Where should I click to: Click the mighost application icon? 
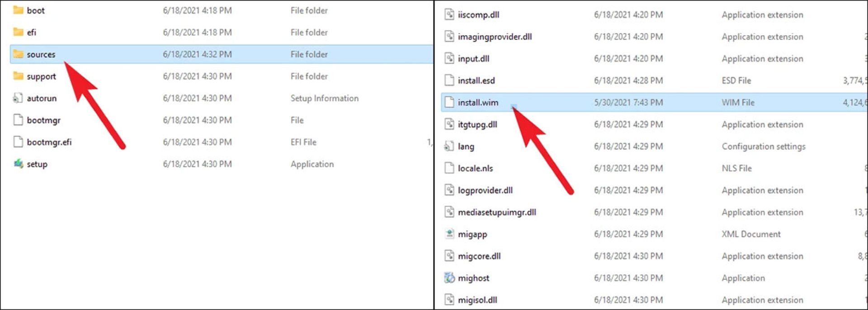(x=449, y=278)
